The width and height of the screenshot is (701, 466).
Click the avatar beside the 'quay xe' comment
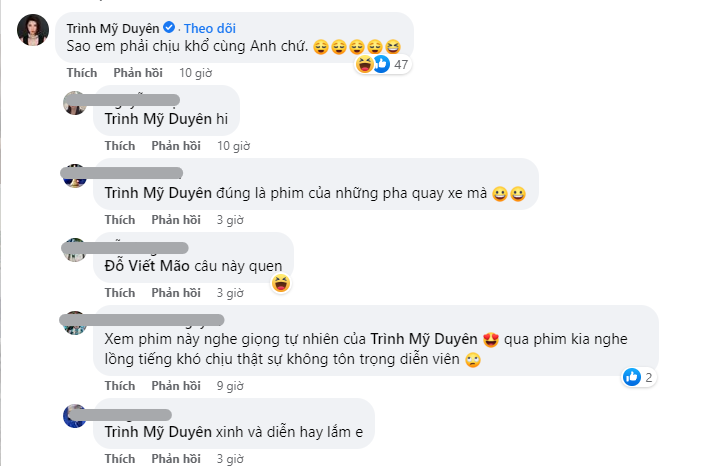[x=74, y=177]
